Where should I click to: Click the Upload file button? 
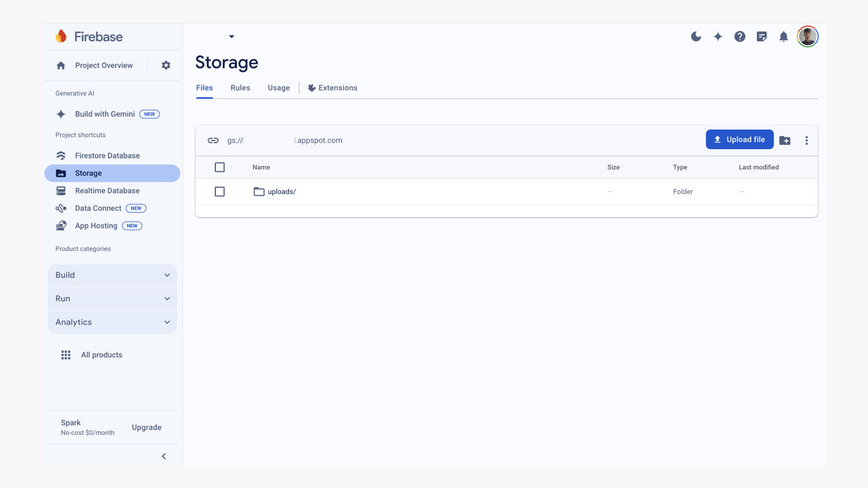pos(739,139)
